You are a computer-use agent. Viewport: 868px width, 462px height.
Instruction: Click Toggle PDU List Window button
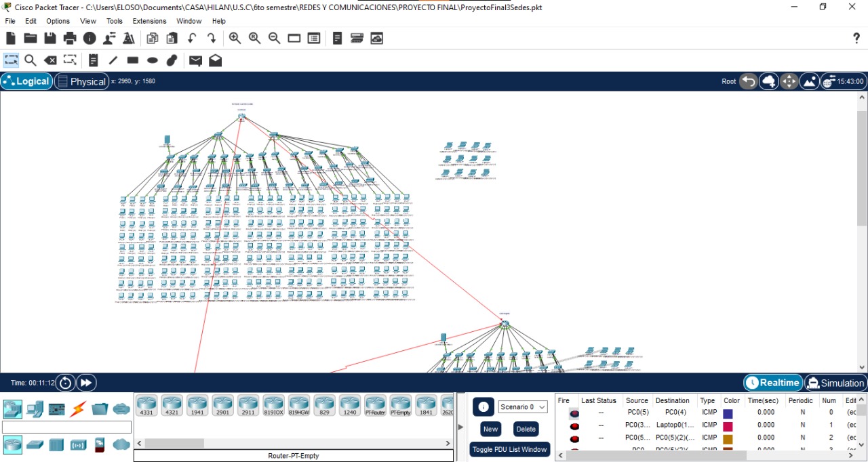(510, 449)
